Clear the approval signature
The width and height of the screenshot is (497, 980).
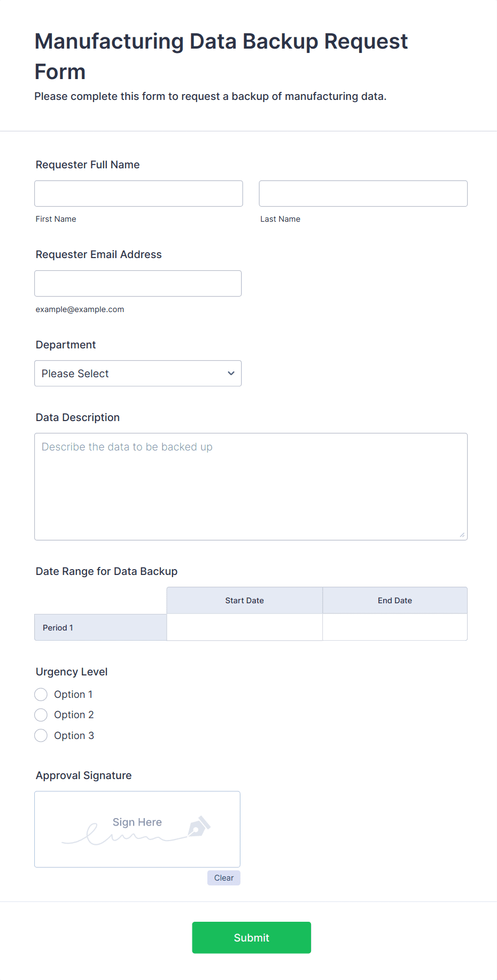pyautogui.click(x=224, y=878)
